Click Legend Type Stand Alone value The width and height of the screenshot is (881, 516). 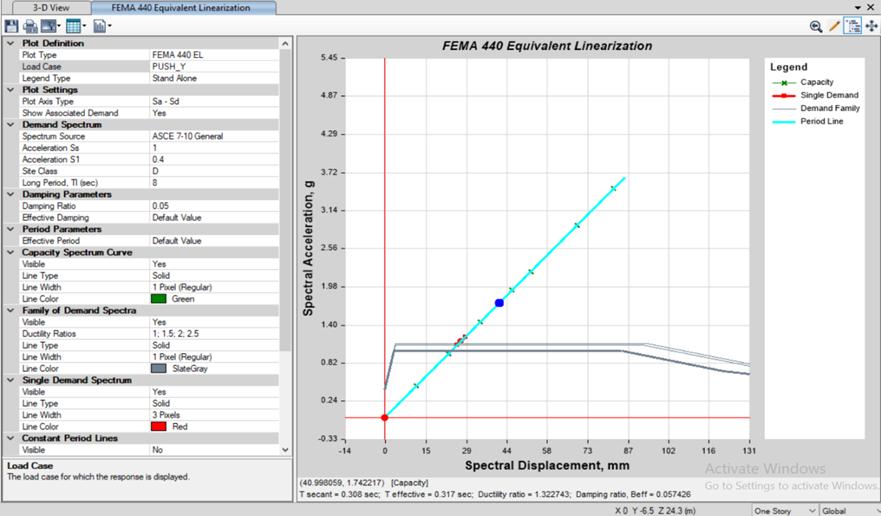(214, 78)
